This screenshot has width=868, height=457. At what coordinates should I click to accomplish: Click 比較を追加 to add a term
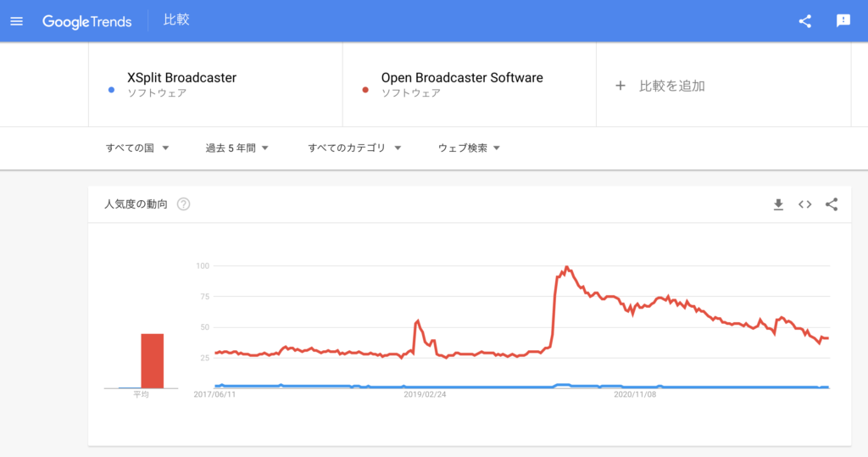671,86
